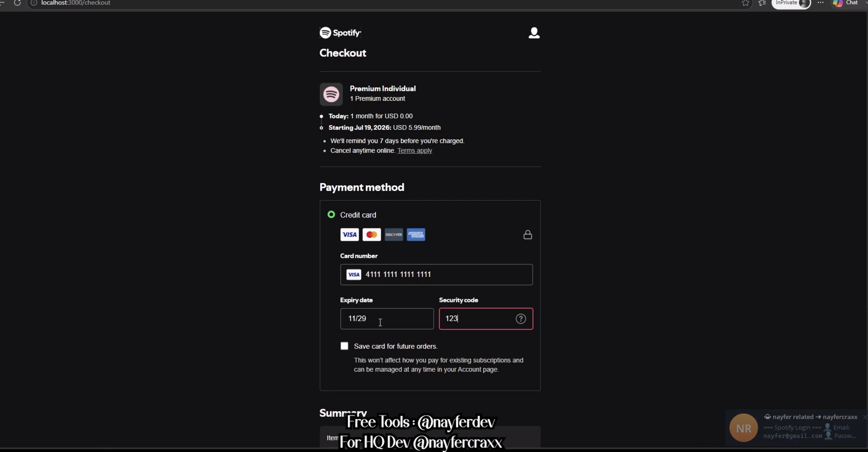Click the 7 days reminder bullet text
The image size is (868, 452).
tap(397, 141)
